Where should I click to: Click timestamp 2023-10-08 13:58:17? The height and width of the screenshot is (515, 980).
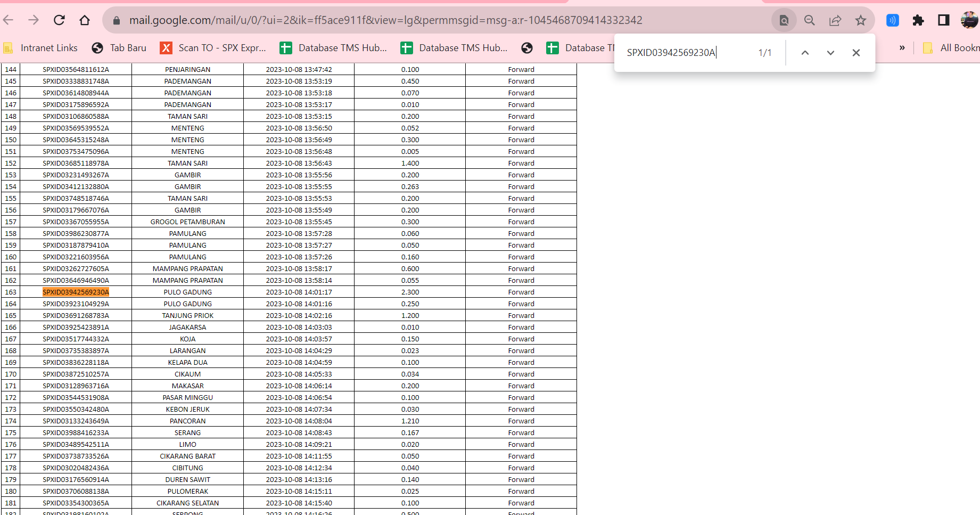(299, 268)
